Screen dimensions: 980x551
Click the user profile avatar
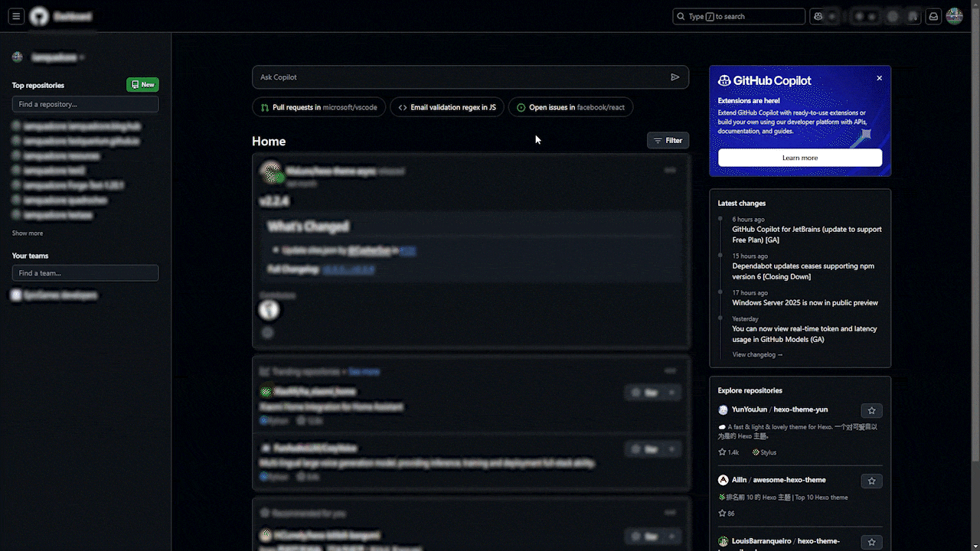pyautogui.click(x=954, y=16)
